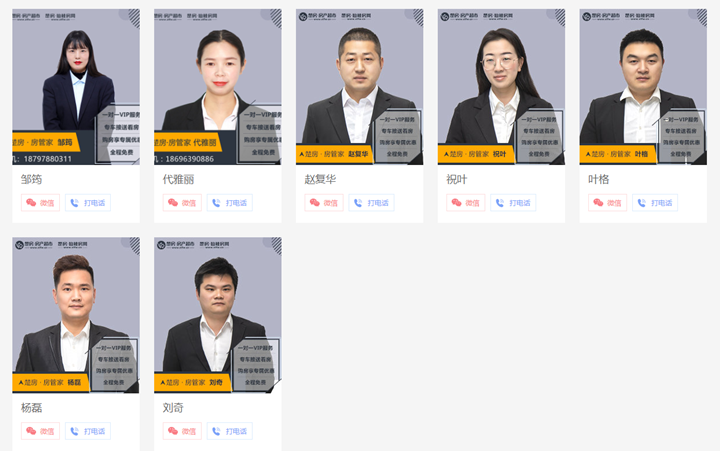Click the phone icon under 杨磊

(74, 431)
